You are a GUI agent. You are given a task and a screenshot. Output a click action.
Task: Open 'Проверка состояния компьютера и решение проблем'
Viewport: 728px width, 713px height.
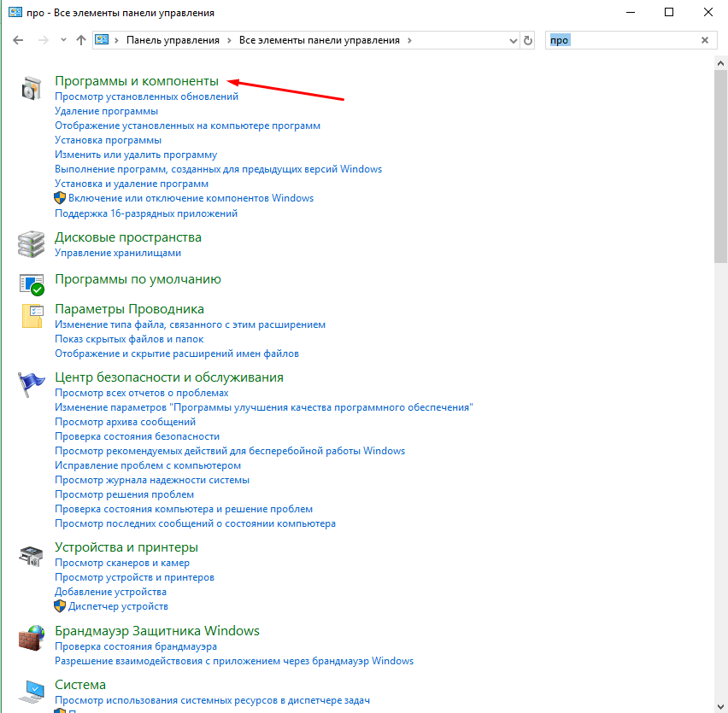[184, 509]
